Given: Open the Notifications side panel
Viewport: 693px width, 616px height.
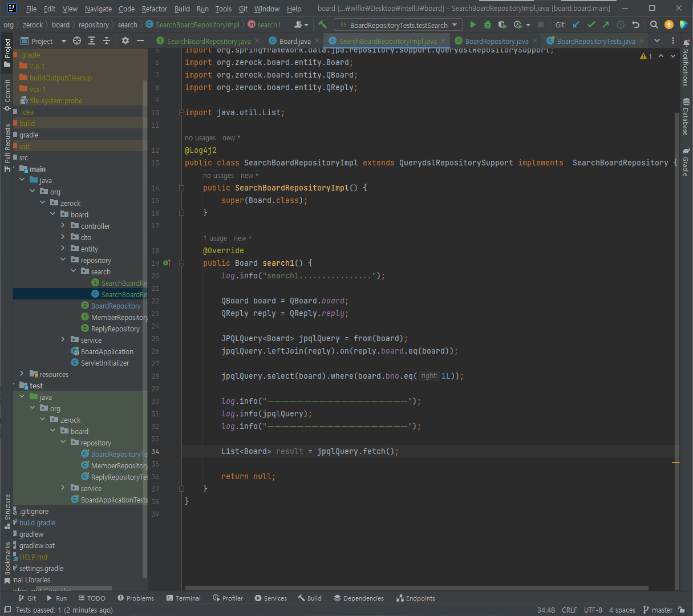Looking at the screenshot, I should point(686,63).
